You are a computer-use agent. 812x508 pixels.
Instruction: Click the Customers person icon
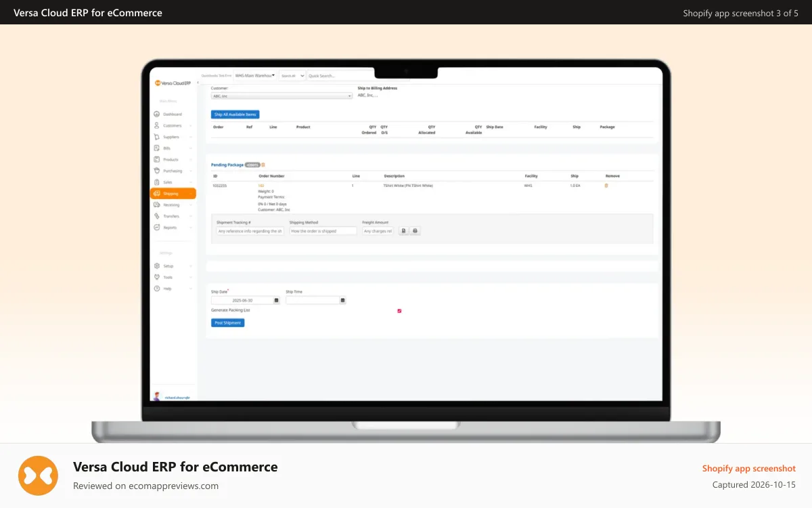tap(157, 125)
